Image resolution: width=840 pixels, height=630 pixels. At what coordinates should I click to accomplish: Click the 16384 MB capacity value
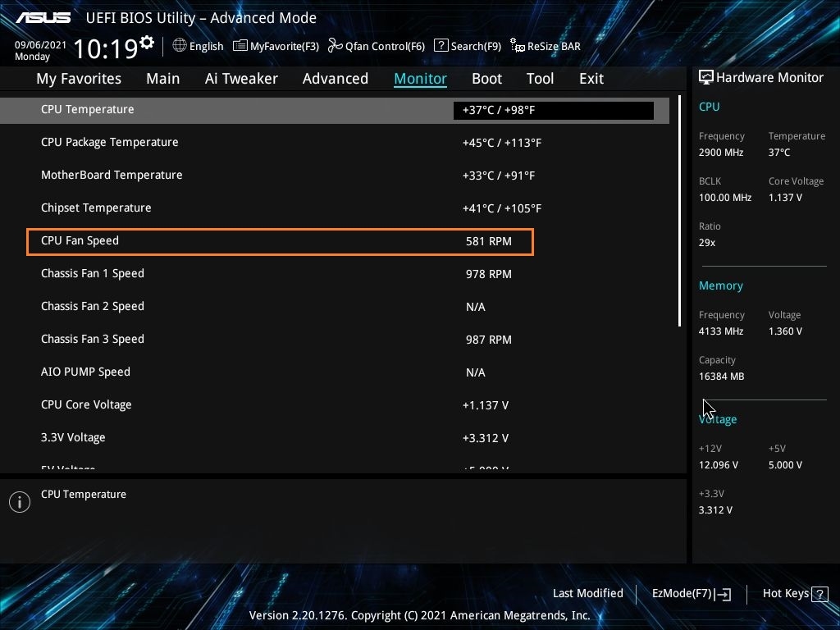[x=722, y=377]
